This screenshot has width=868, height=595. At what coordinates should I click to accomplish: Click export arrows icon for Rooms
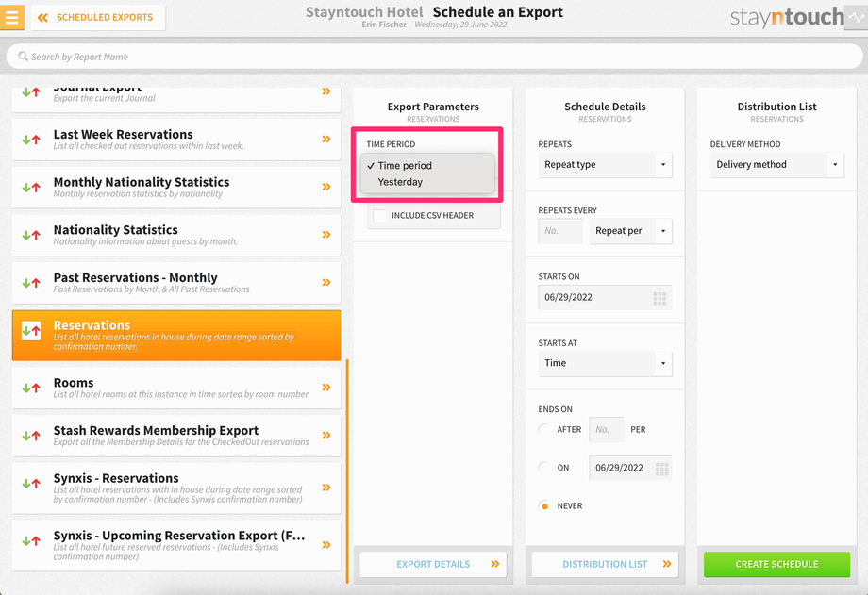pyautogui.click(x=31, y=388)
